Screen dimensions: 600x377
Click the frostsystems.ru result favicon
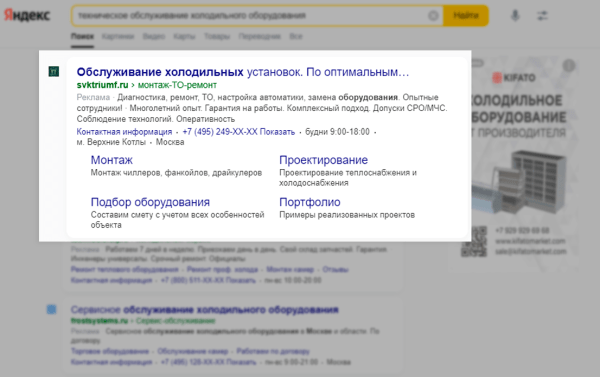click(52, 309)
